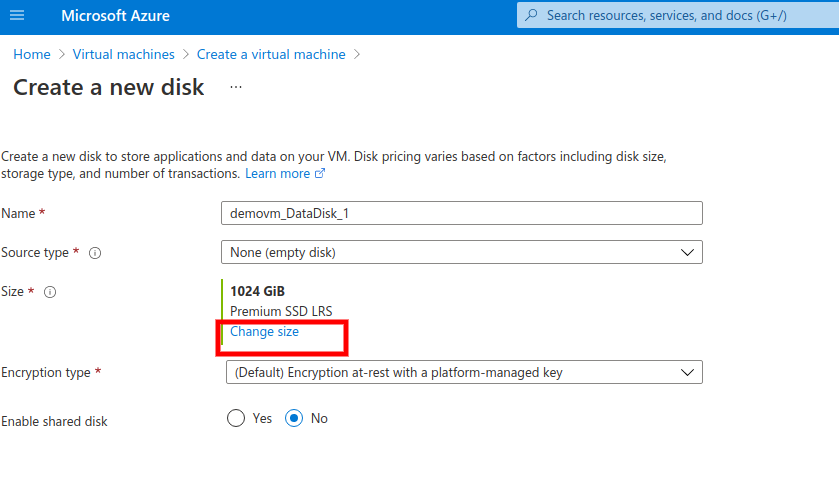Show the Size info tooltip icon
The width and height of the screenshot is (839, 480).
[x=50, y=292]
